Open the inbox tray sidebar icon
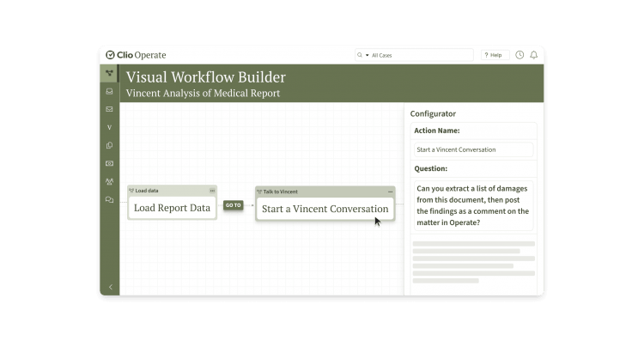Screen dimensions: 644x341 point(109,91)
